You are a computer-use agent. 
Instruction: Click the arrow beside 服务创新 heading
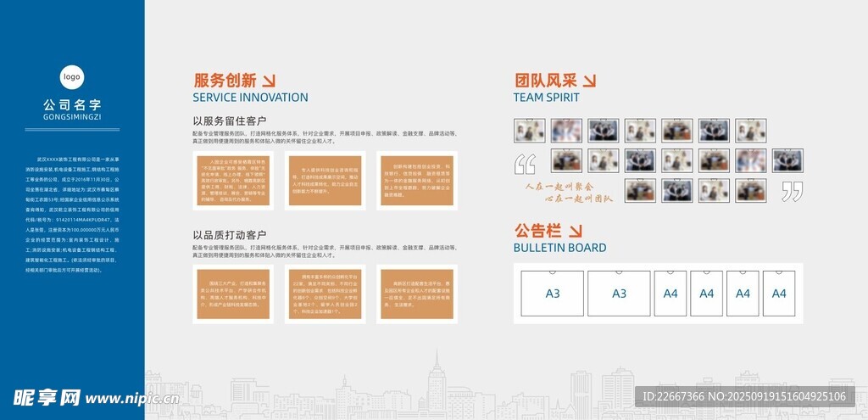click(269, 81)
